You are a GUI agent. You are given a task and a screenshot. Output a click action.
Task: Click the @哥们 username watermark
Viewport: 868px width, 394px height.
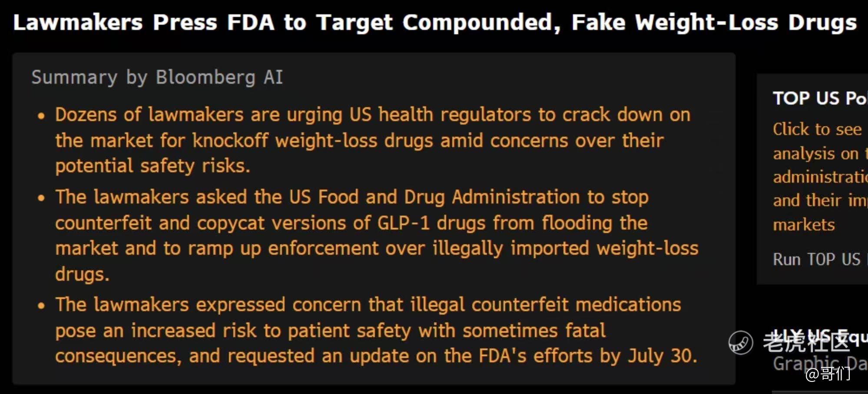(x=828, y=373)
